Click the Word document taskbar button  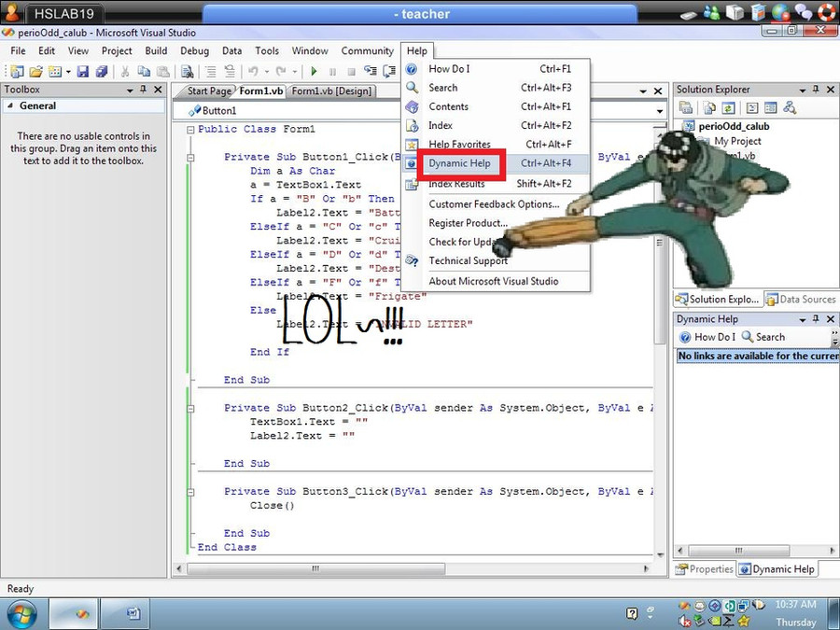click(125, 614)
